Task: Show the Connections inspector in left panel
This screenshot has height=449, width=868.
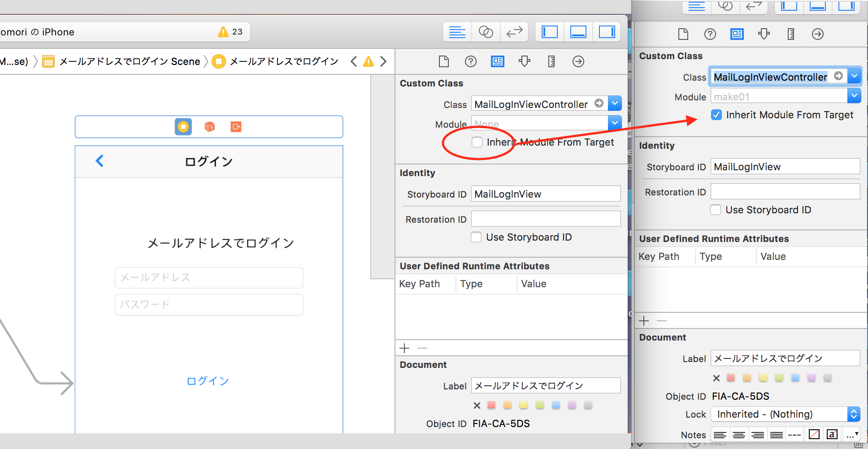Action: pyautogui.click(x=578, y=61)
